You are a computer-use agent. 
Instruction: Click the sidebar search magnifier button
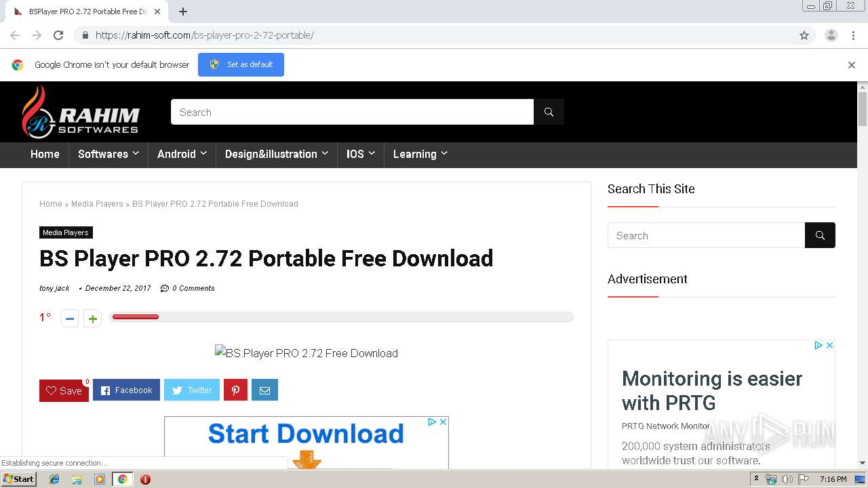pyautogui.click(x=820, y=235)
